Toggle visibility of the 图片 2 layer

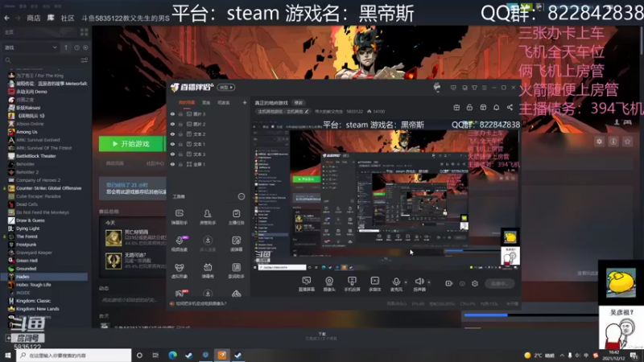tap(172, 124)
